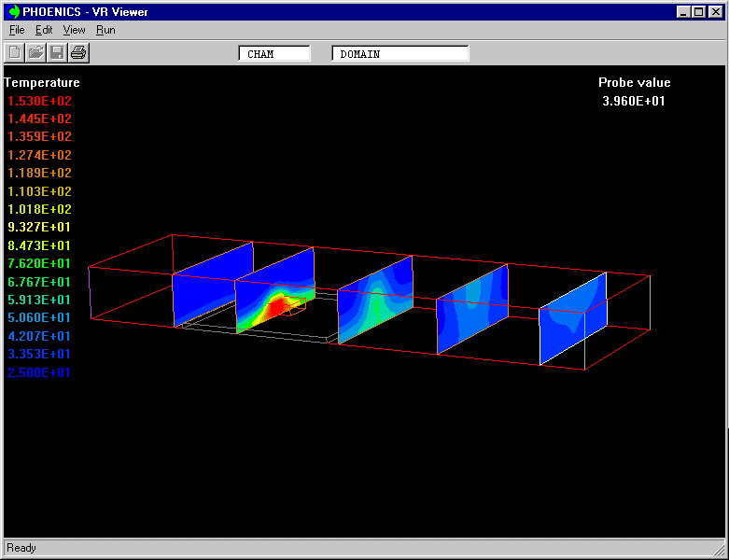Open the Edit menu
The height and width of the screenshot is (560, 729).
(x=44, y=30)
